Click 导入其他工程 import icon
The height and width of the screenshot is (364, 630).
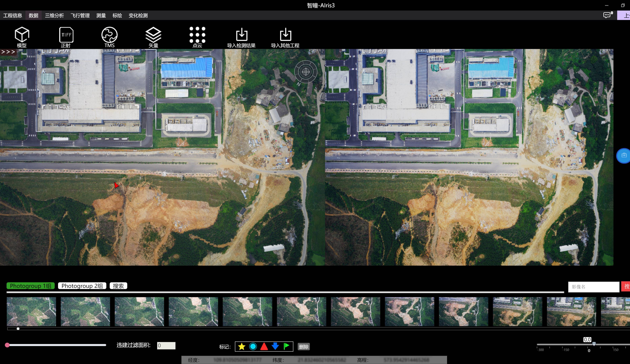285,35
